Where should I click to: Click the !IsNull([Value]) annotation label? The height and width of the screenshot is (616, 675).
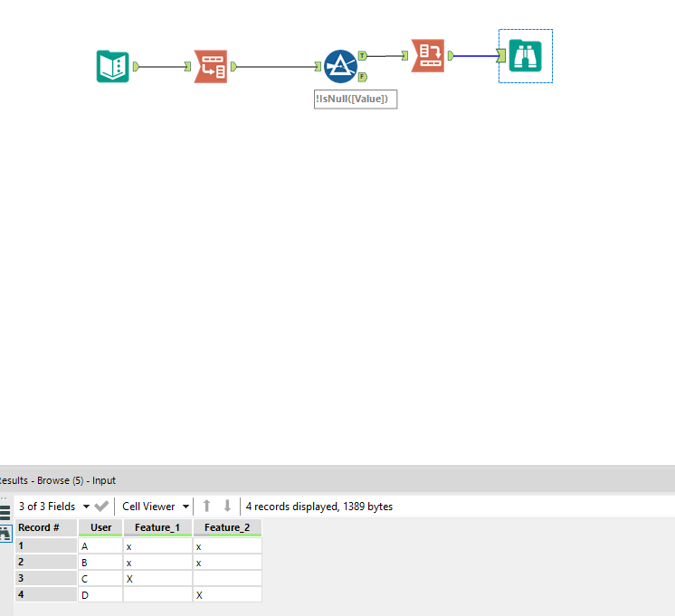(356, 99)
